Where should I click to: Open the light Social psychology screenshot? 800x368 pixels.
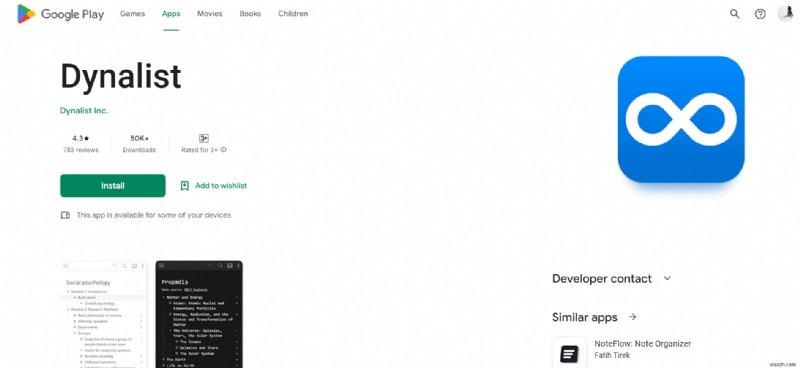tap(104, 314)
